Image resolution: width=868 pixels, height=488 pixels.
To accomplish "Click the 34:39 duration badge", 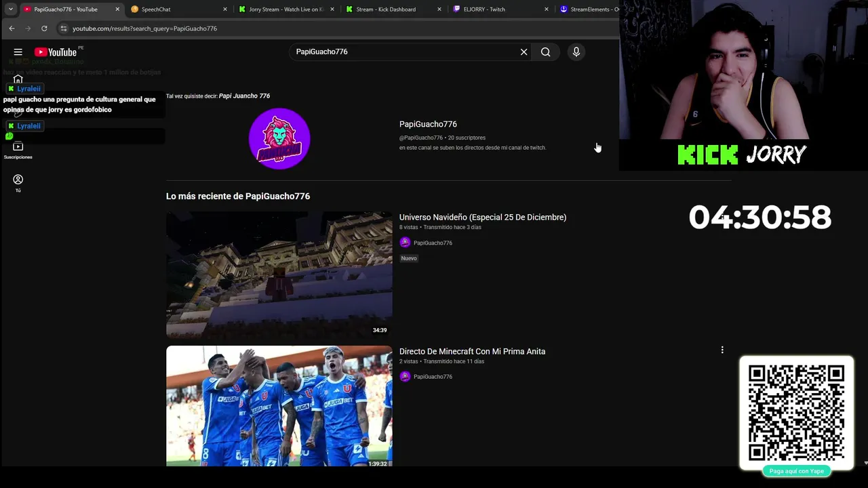I will (x=380, y=331).
